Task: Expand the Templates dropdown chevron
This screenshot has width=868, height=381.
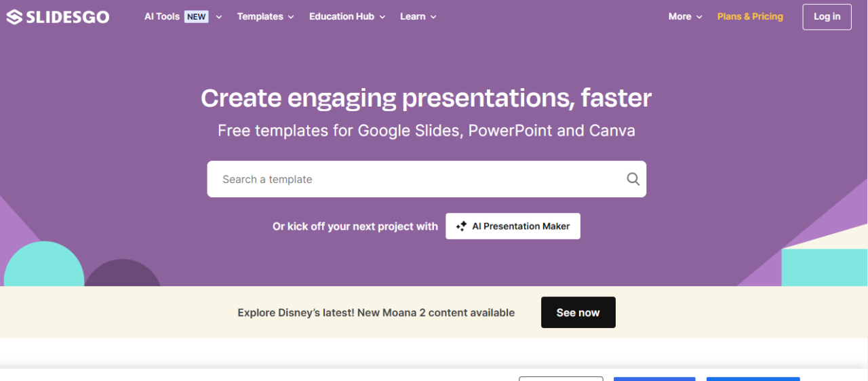Action: click(291, 17)
